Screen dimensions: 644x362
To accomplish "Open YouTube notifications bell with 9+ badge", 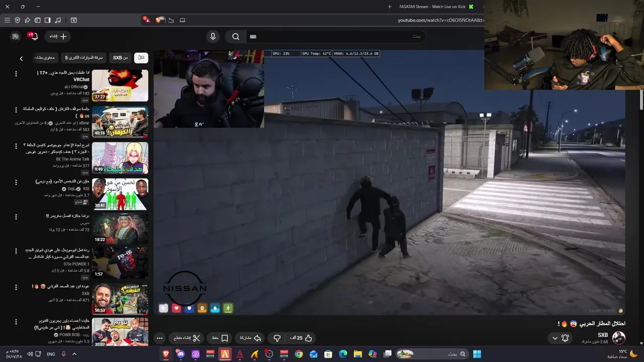I will coord(33,36).
